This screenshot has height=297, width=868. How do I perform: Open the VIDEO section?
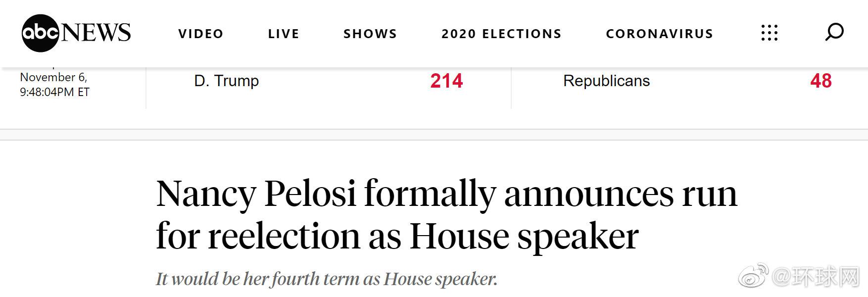point(201,34)
